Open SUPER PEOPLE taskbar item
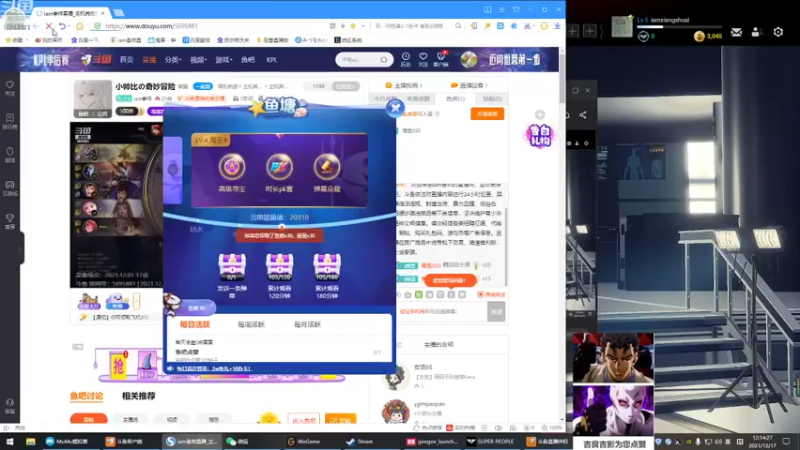The image size is (800, 450). [x=490, y=441]
